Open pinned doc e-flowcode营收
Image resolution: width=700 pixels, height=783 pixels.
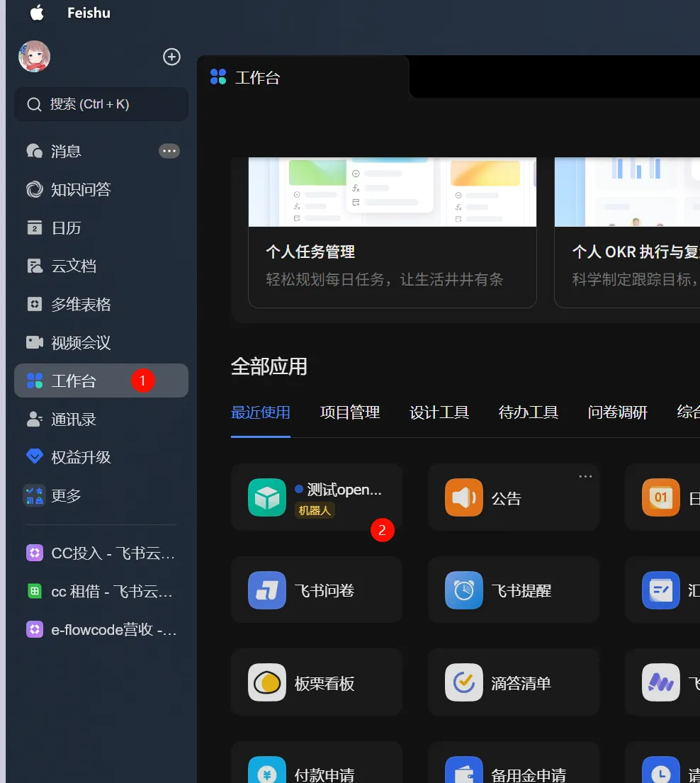[101, 629]
